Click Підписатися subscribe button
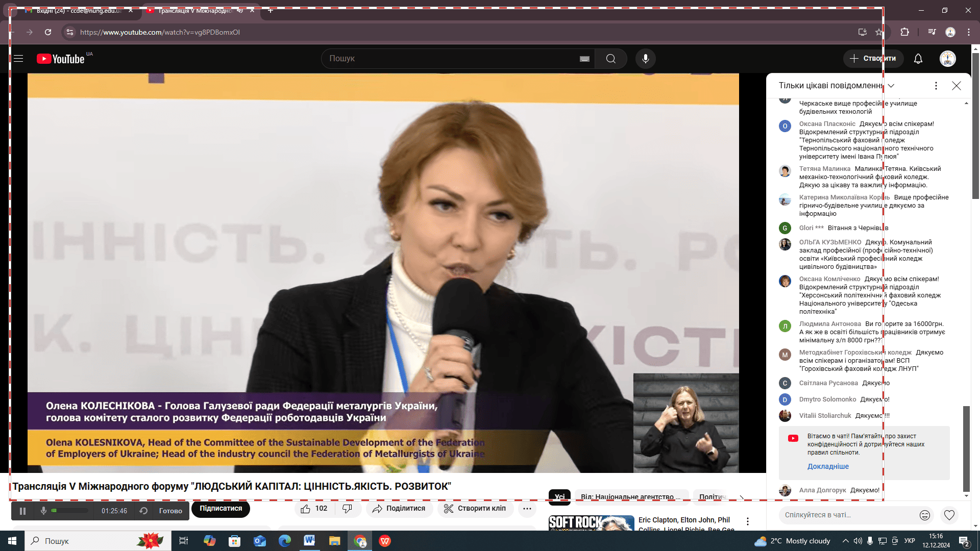 (x=220, y=509)
